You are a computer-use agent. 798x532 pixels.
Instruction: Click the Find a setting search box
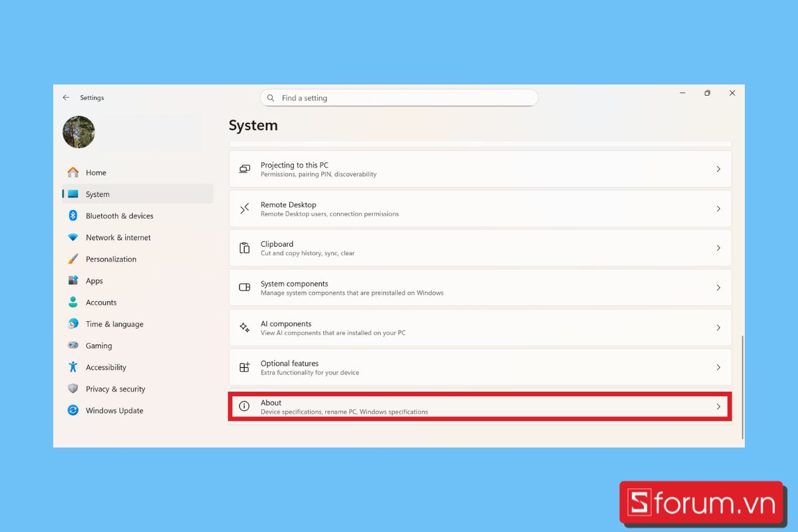[x=399, y=98]
